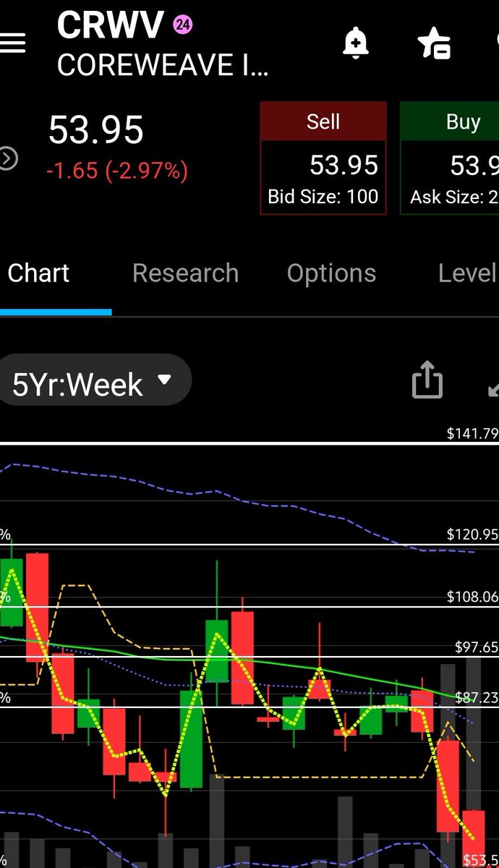The image size is (499, 868).
Task: Expand quote details arrow beside price
Action: pyautogui.click(x=8, y=158)
